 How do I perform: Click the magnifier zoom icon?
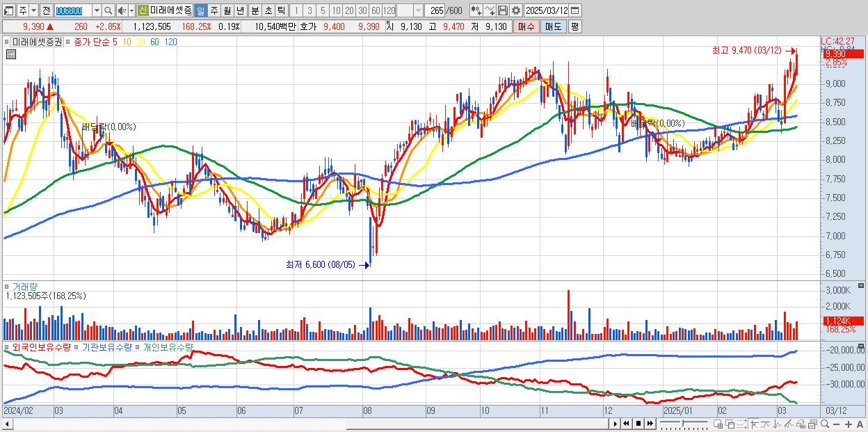point(825,424)
